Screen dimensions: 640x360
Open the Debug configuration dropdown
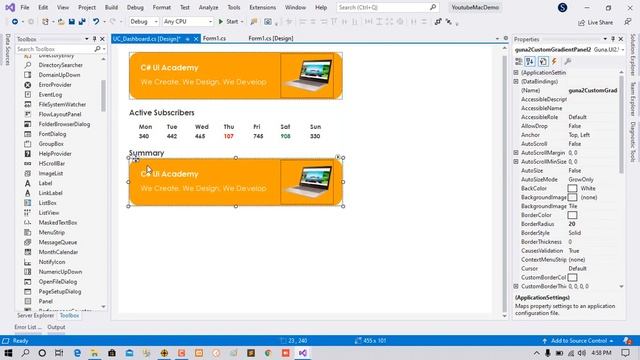coord(144,22)
